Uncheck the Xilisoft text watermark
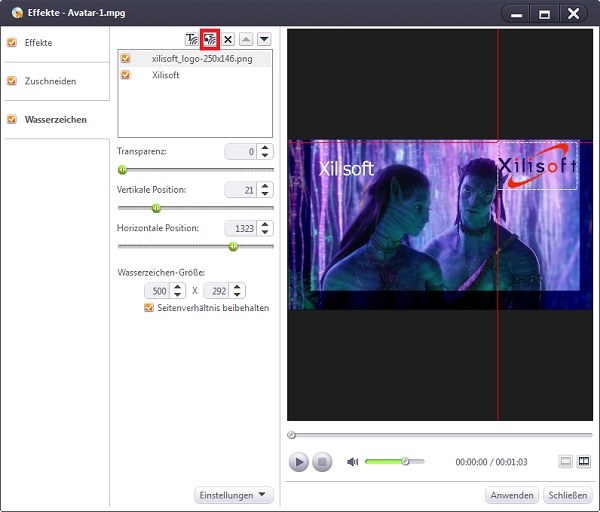The image size is (600, 512). click(126, 74)
